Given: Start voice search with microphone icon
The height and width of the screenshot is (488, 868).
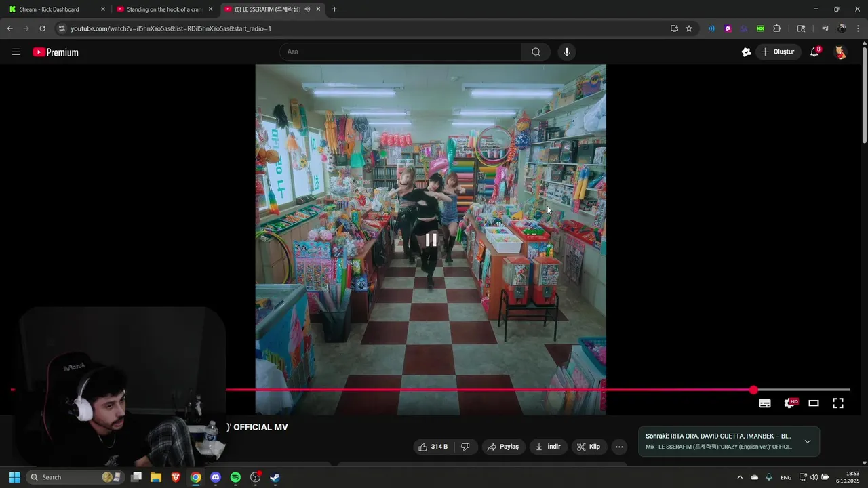Looking at the screenshot, I should click(567, 52).
